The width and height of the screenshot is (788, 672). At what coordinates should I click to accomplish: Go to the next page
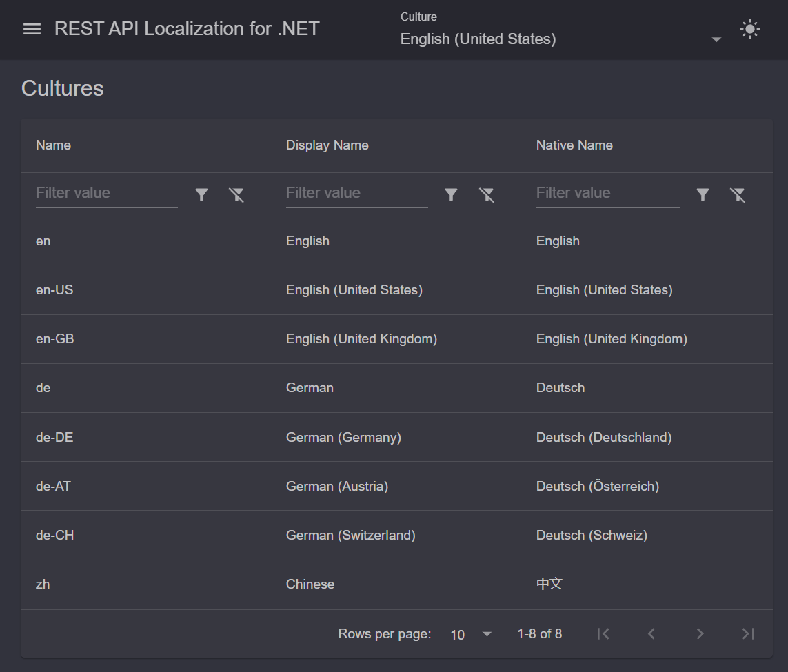[700, 634]
